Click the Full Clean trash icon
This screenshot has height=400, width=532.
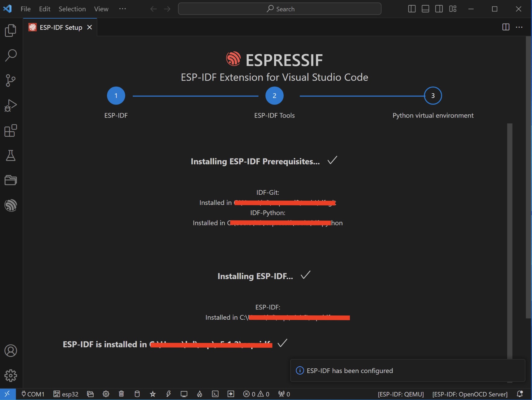tap(122, 394)
